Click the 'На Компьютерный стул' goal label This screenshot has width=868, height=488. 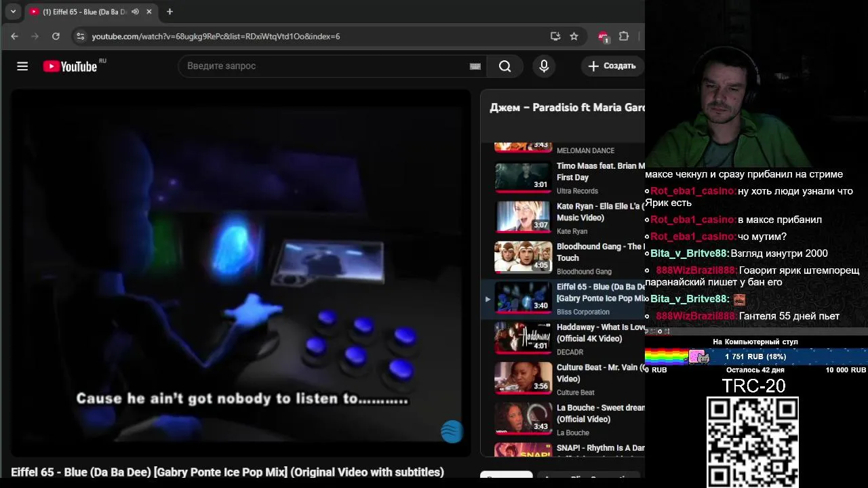(755, 342)
